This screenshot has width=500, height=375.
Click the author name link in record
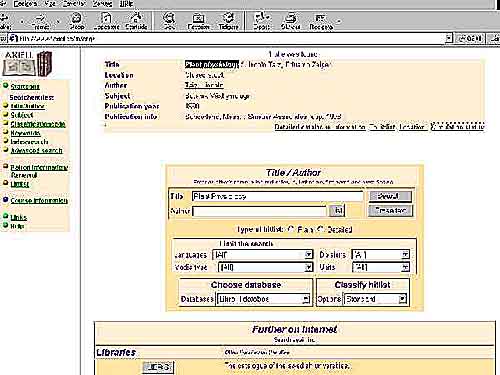[204, 85]
